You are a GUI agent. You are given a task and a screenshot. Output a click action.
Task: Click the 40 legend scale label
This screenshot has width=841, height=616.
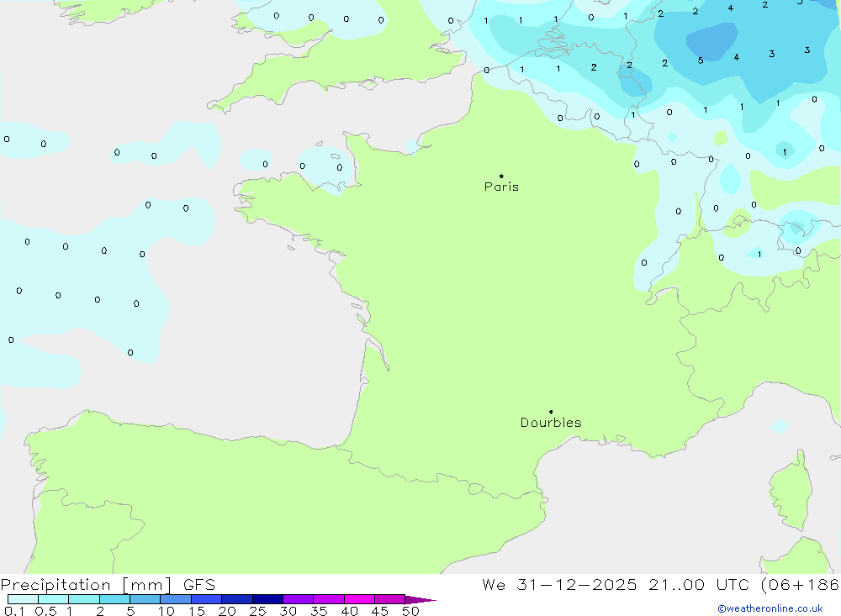[349, 611]
